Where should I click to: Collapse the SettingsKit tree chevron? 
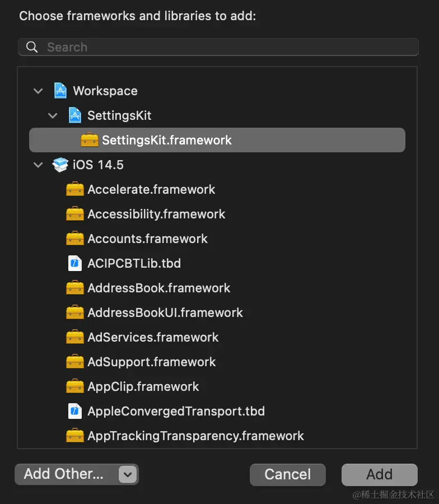pyautogui.click(x=53, y=115)
